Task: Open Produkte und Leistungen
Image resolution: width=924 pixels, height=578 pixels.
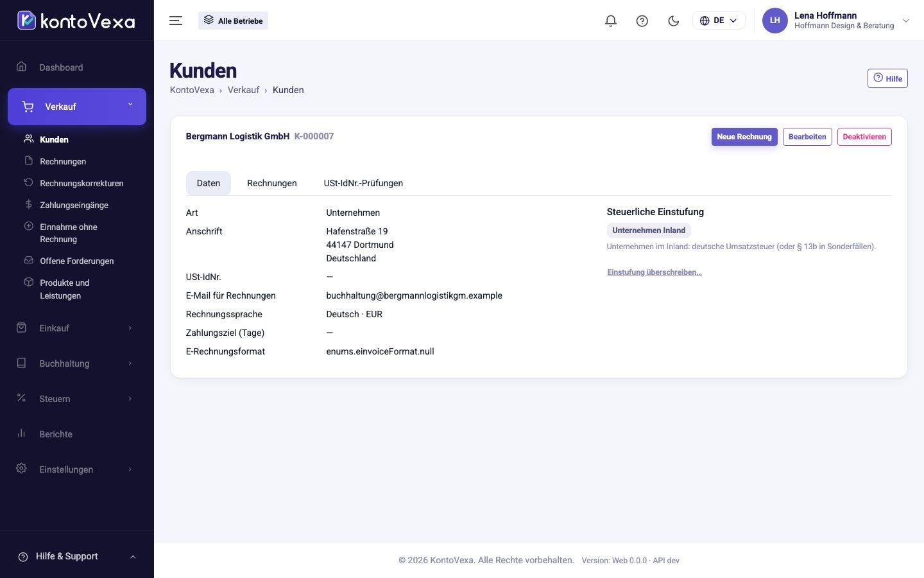Action: pyautogui.click(x=65, y=289)
